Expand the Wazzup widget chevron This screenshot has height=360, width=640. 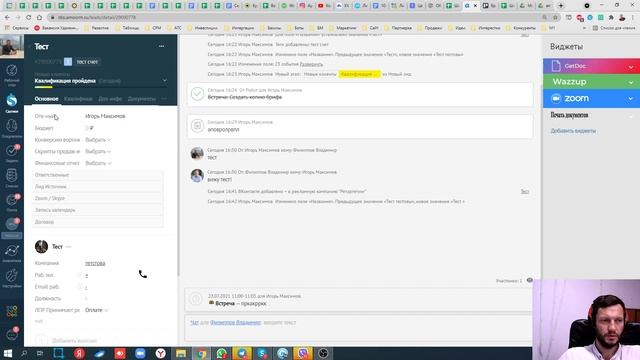coord(631,82)
